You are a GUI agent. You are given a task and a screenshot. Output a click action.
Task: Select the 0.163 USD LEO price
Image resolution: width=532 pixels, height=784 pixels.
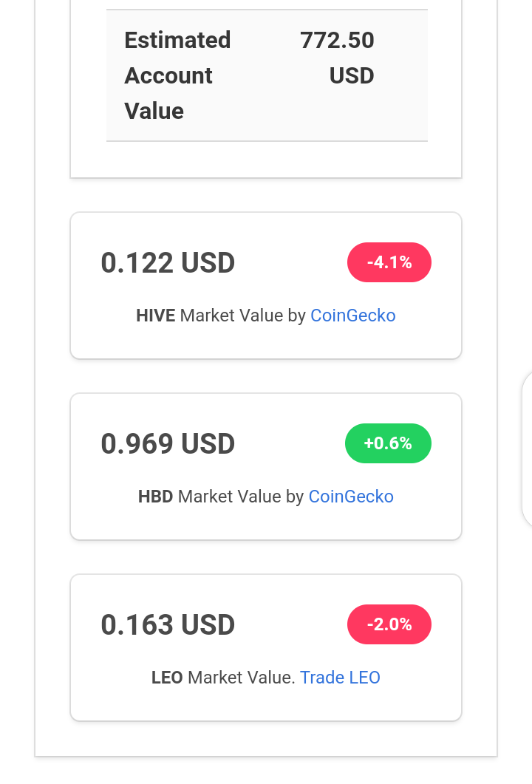click(168, 624)
